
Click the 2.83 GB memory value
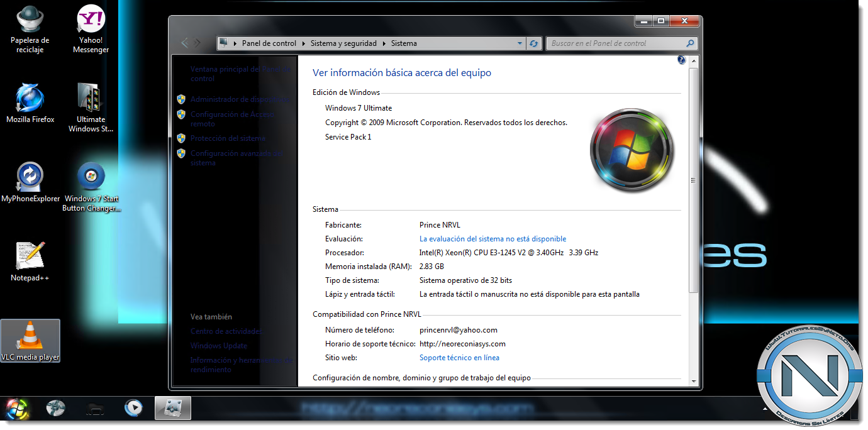click(432, 267)
